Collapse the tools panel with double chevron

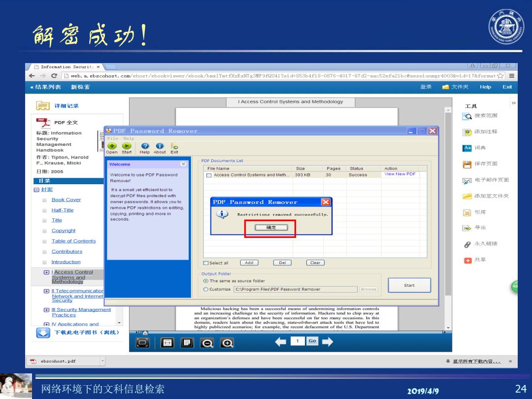(x=514, y=103)
